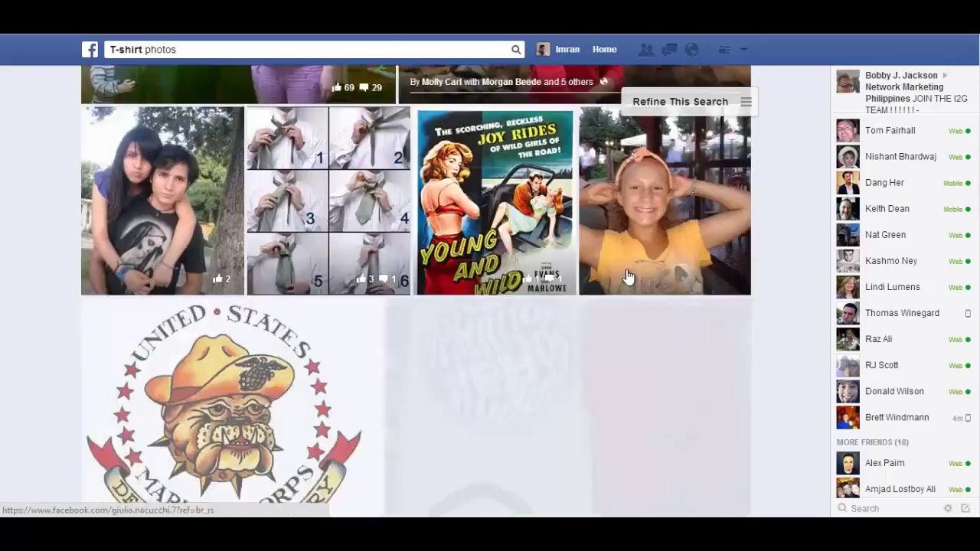
Task: Open the Molly Carl profile link
Action: 442,82
